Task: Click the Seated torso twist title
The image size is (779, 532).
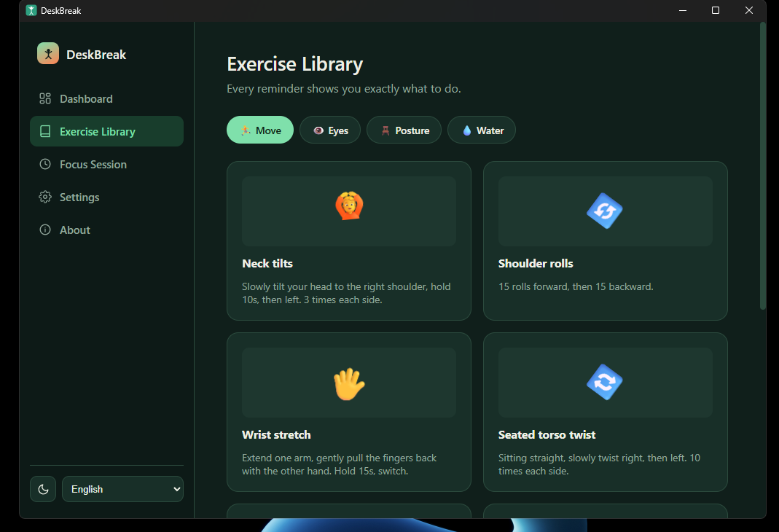Action: [547, 434]
